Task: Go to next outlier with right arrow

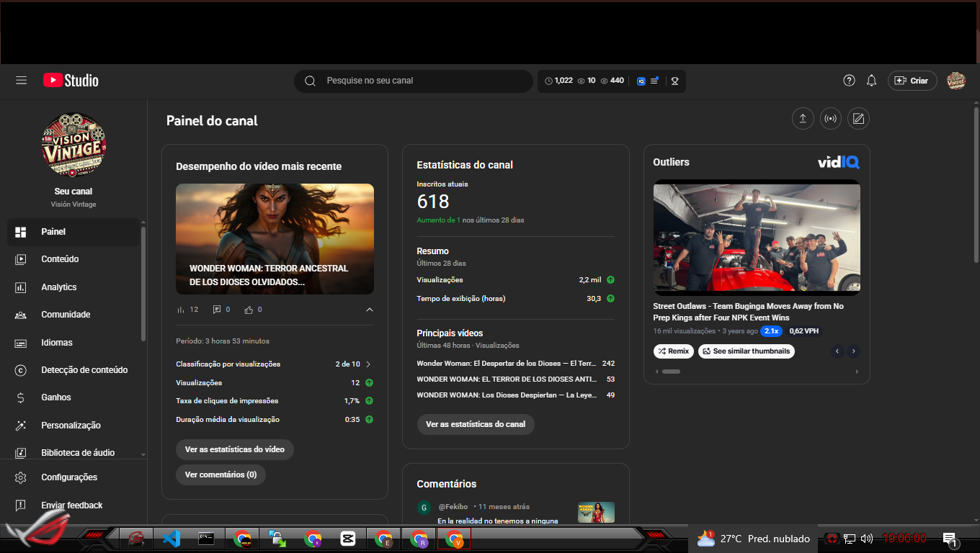Action: [853, 351]
